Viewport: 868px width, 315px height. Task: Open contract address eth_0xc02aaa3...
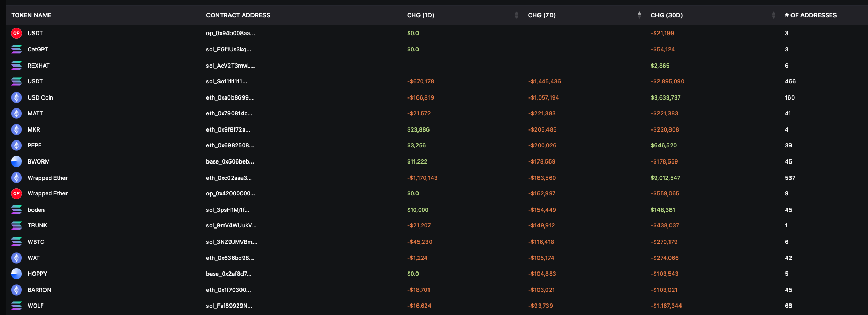pos(229,178)
